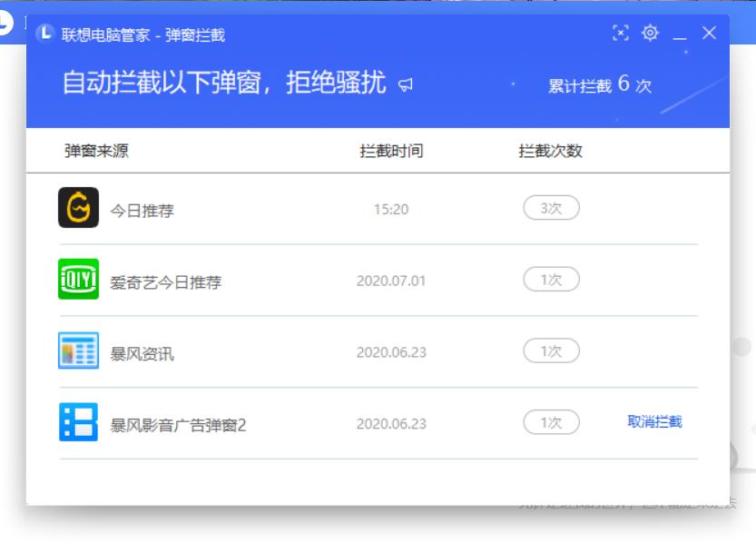Click the 1次 pill for 暴风资讯
The height and width of the screenshot is (543, 756).
click(552, 351)
